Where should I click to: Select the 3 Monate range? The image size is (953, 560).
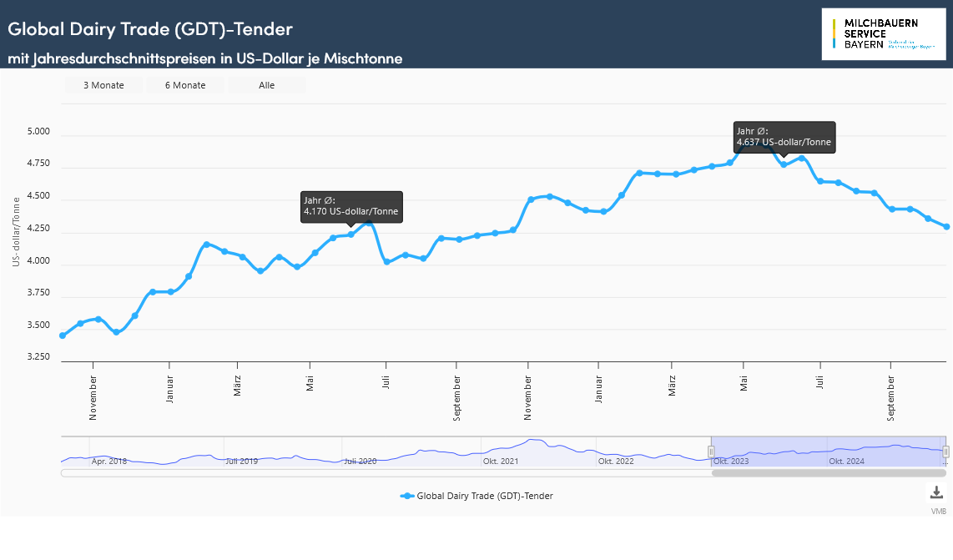(103, 85)
